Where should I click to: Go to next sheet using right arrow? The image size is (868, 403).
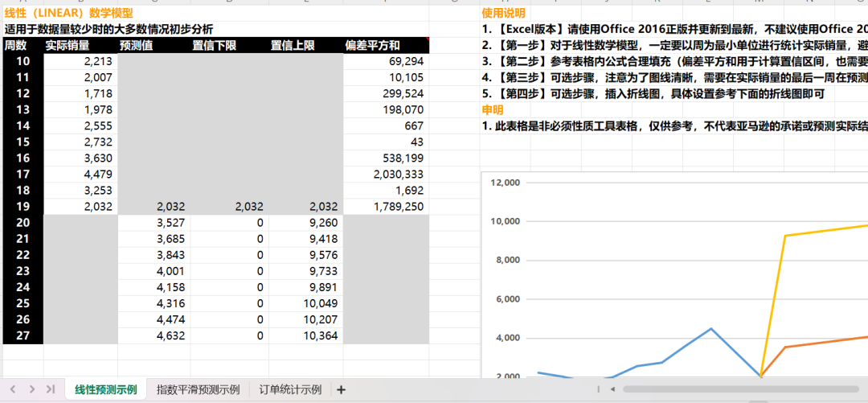(x=32, y=389)
